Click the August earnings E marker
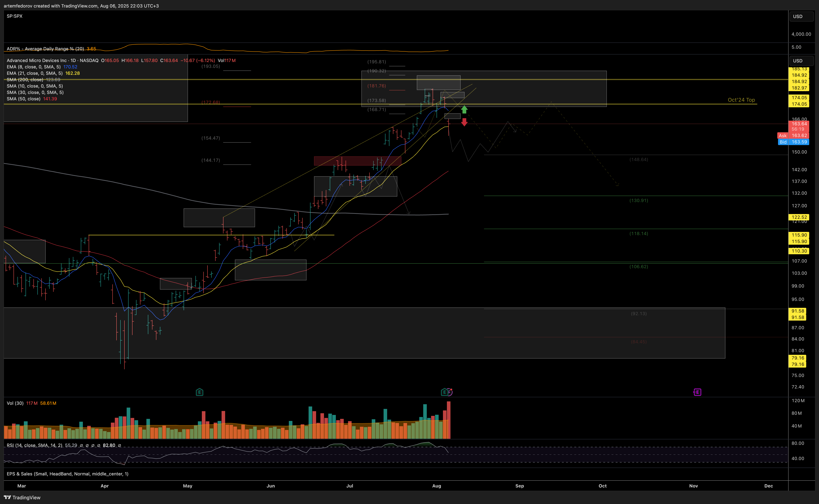 point(444,392)
